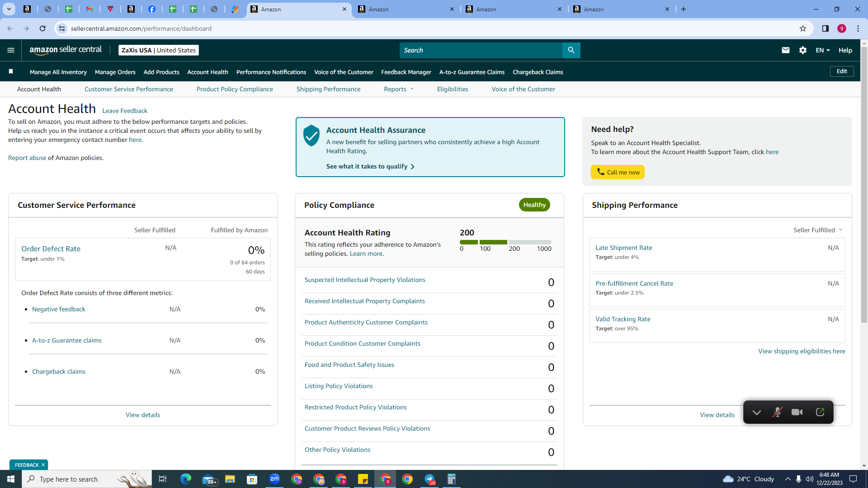
Task: Close the FEEDBACK tab at bottom left
Action: tap(43, 465)
